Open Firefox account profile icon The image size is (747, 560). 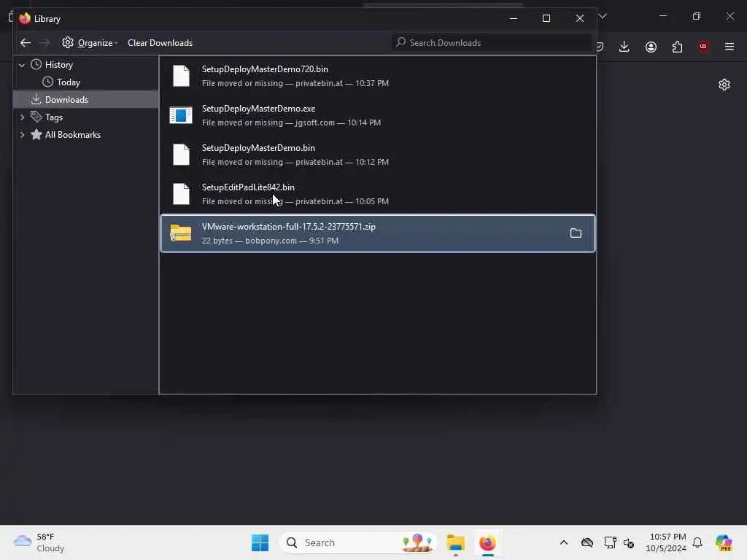click(x=651, y=47)
